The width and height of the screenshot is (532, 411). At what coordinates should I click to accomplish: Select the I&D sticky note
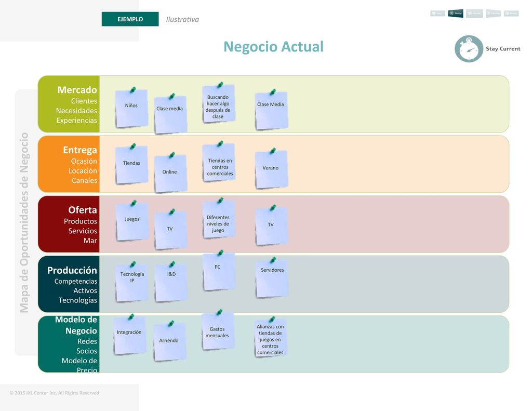[170, 283]
